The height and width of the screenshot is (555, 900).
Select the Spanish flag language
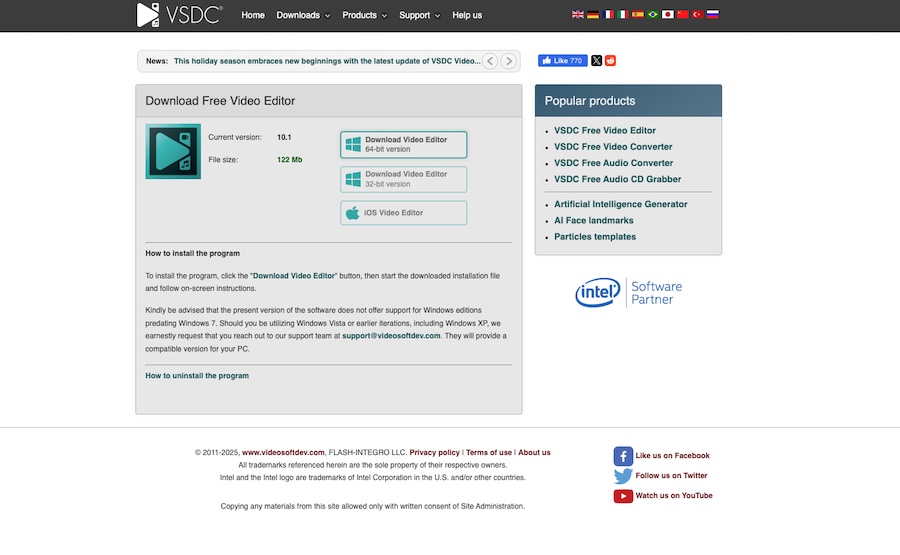click(638, 14)
